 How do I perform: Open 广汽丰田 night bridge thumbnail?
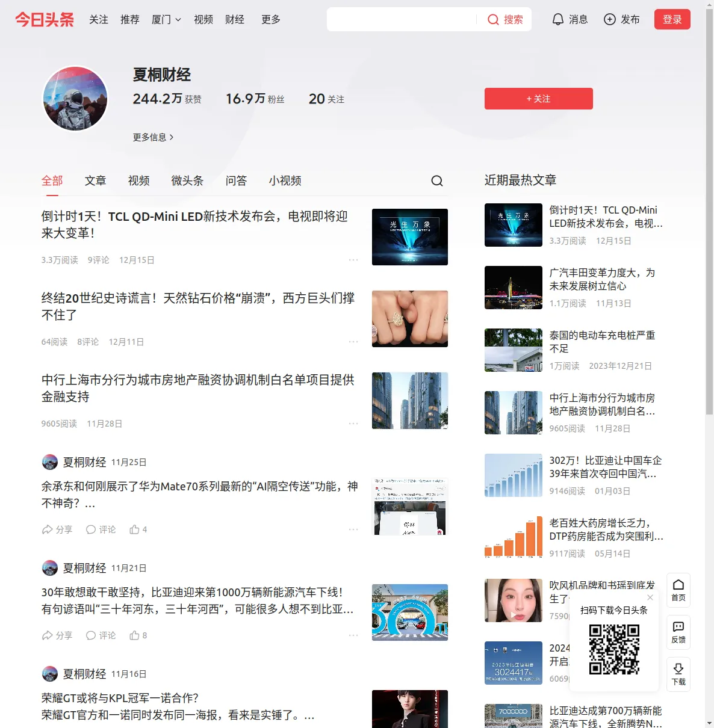514,288
